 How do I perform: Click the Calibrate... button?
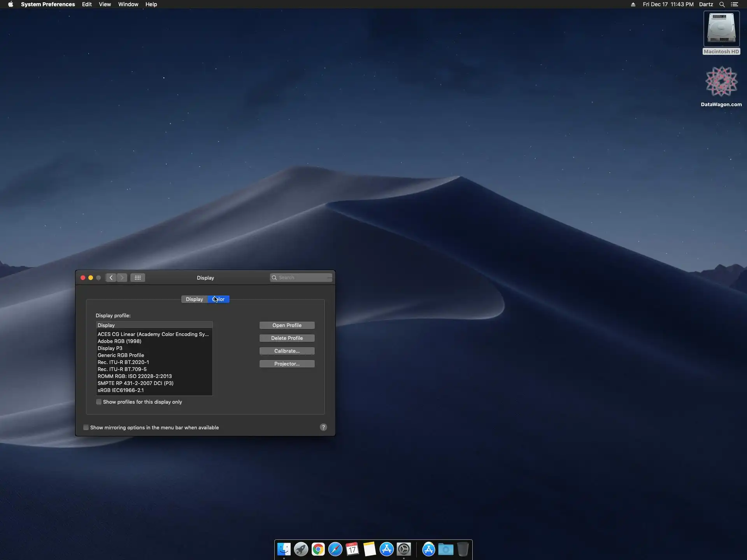(287, 351)
